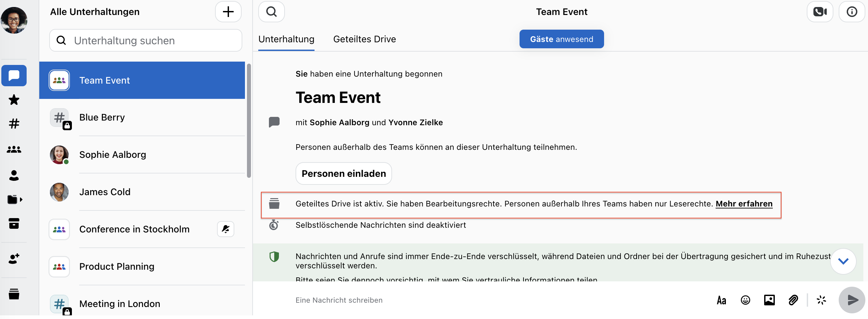Attach a file with paperclip
Viewport: 868px width, 319px height.
pos(793,300)
